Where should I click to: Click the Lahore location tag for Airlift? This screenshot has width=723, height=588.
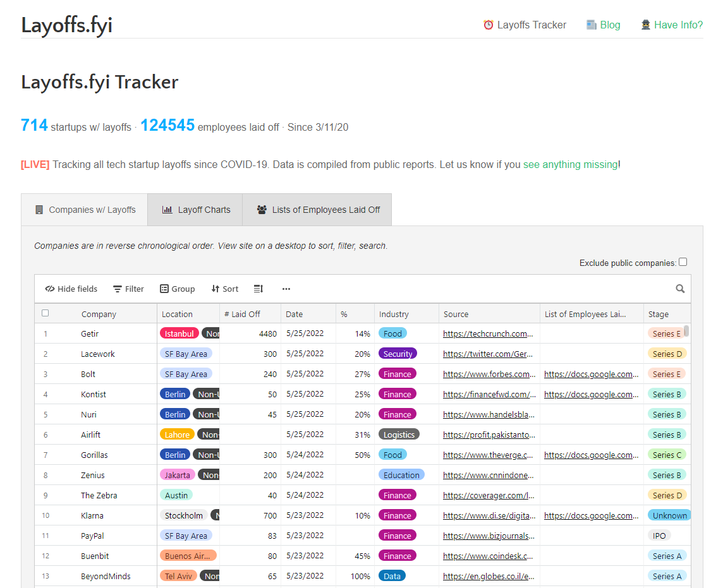point(177,435)
